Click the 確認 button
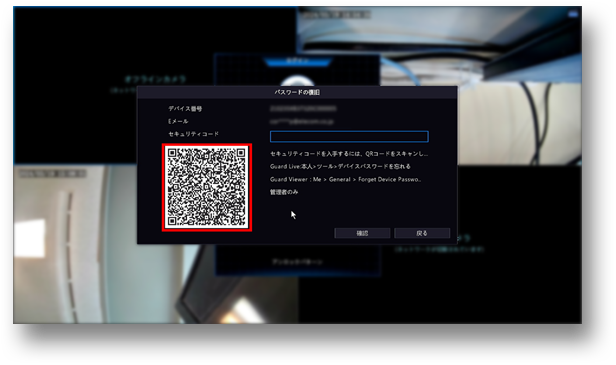Screen dimensions: 616x365 tap(362, 233)
